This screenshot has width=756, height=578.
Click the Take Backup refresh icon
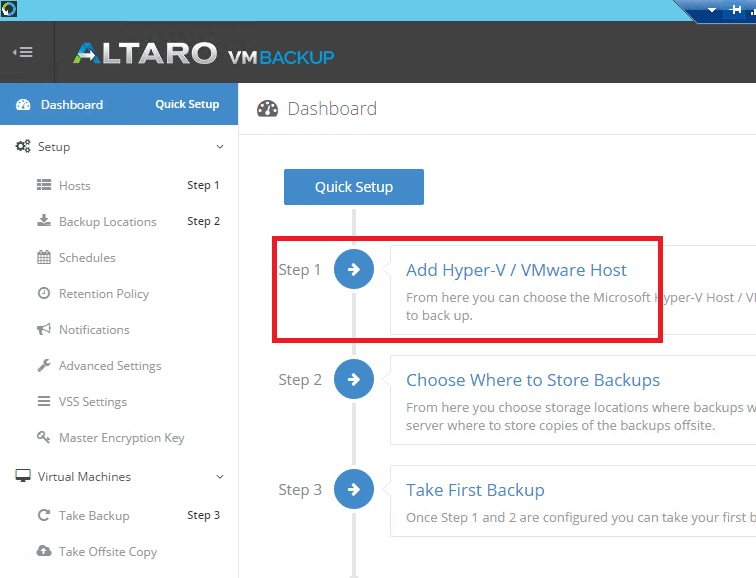pos(44,515)
